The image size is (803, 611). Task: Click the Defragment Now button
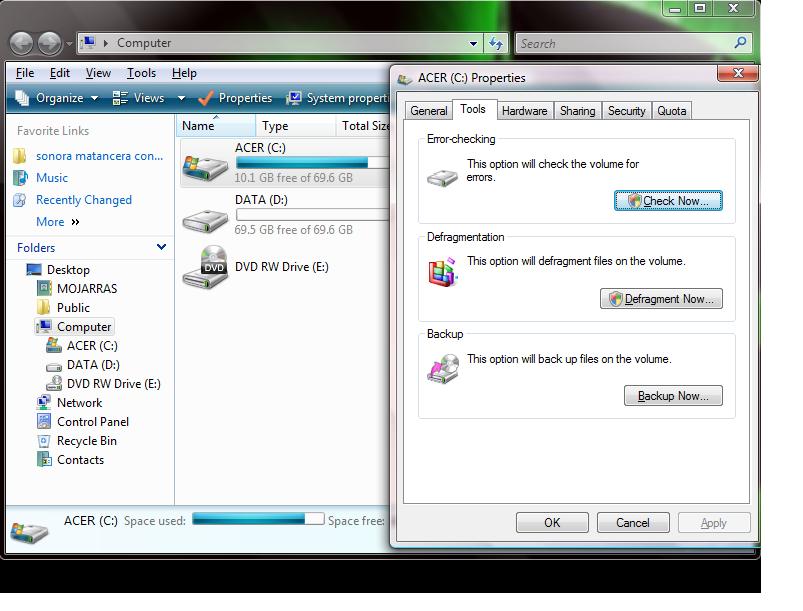point(661,299)
